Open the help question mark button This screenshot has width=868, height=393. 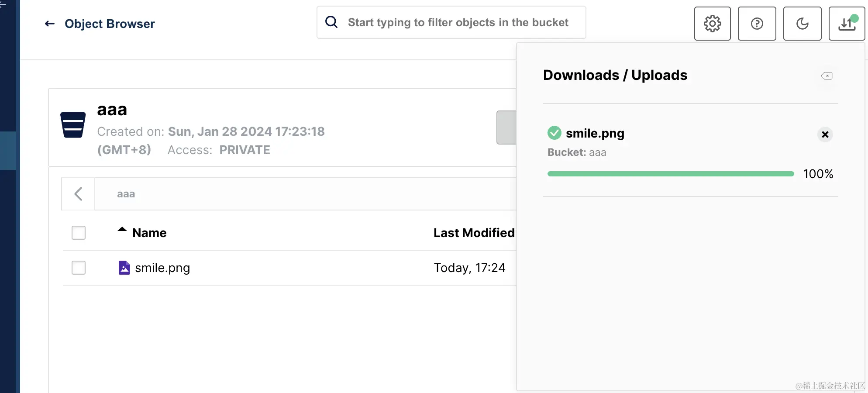coord(757,24)
